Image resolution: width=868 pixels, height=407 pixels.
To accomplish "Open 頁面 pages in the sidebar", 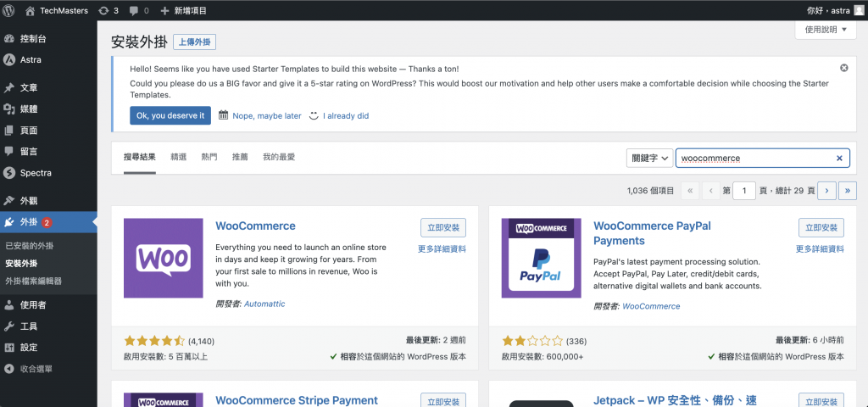I will 48,130.
